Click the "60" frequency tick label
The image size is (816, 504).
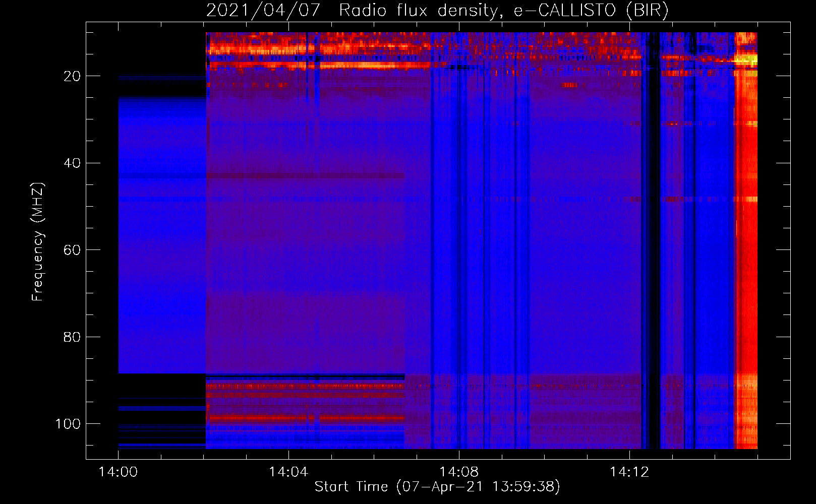72,250
